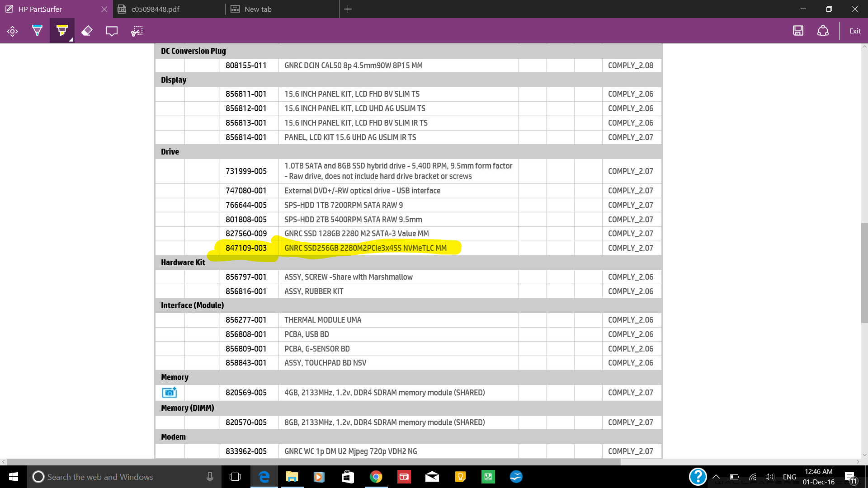Share the Web Note
The width and height of the screenshot is (868, 488).
pos(823,31)
